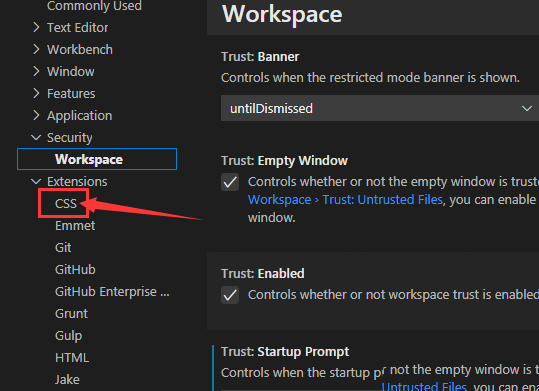Click the Trust: Empty Window setting title
This screenshot has width=539, height=391.
pyautogui.click(x=284, y=161)
